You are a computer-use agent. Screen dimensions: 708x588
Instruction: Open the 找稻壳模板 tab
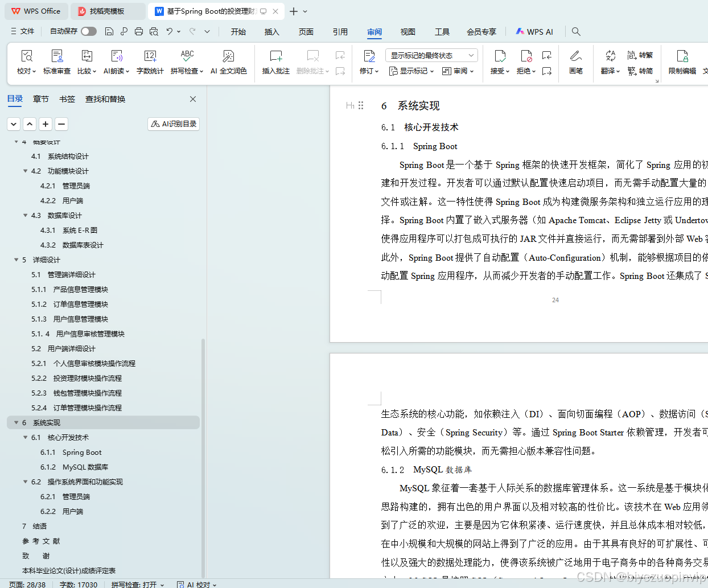pyautogui.click(x=108, y=11)
